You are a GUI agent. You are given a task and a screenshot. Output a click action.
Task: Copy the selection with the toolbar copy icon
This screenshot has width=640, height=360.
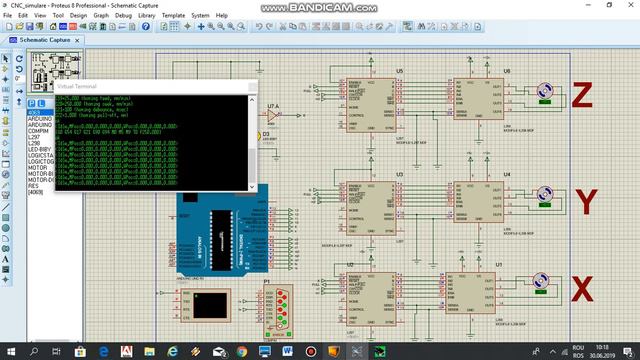click(293, 27)
